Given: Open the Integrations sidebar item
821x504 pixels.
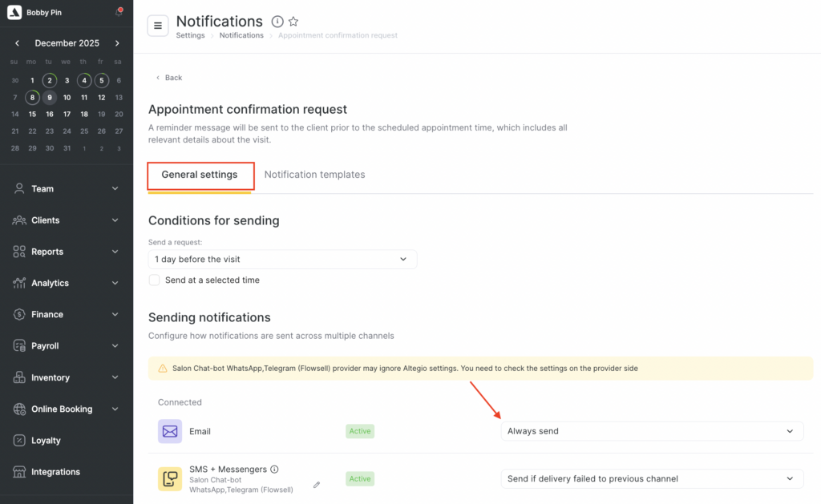Looking at the screenshot, I should coord(55,472).
